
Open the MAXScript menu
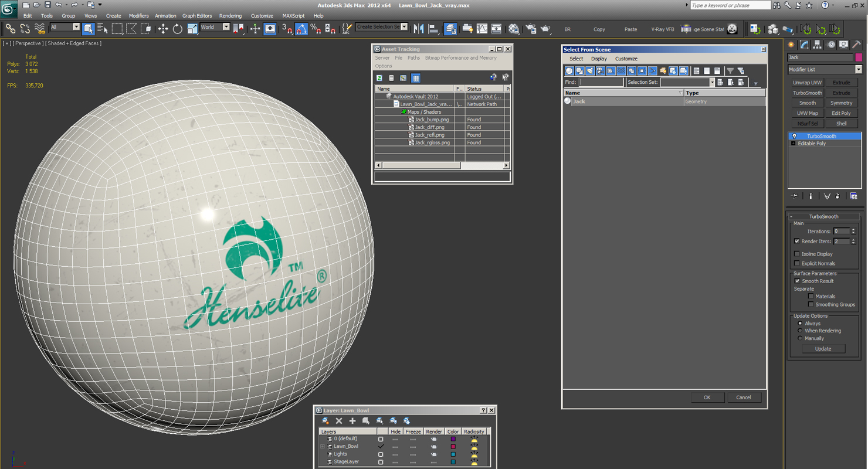(294, 16)
